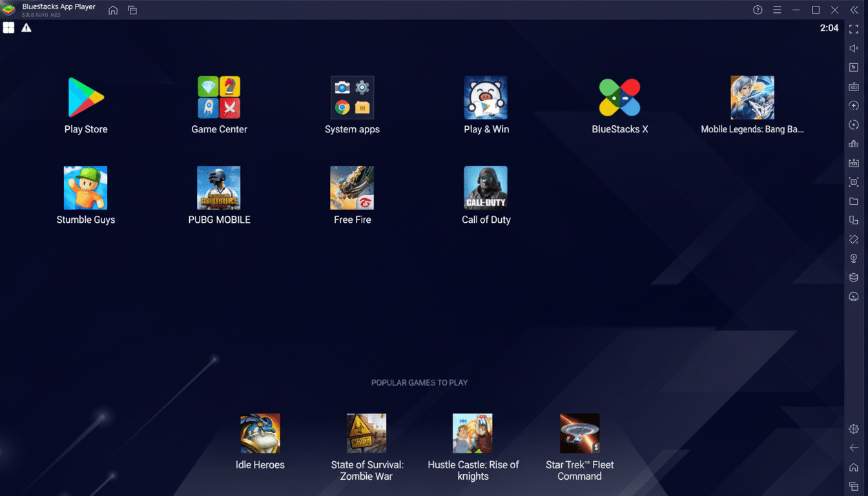
Task: Expand the grid menu at top left
Action: click(8, 28)
